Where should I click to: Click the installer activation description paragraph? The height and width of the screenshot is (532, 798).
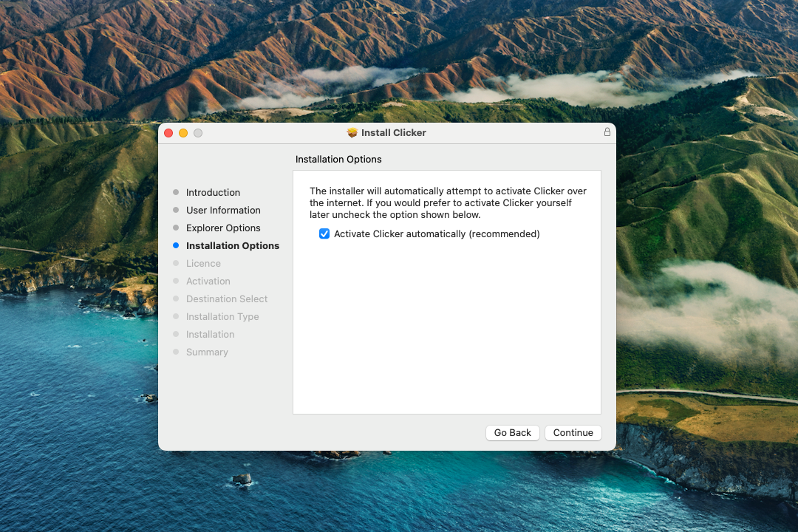[x=447, y=203]
